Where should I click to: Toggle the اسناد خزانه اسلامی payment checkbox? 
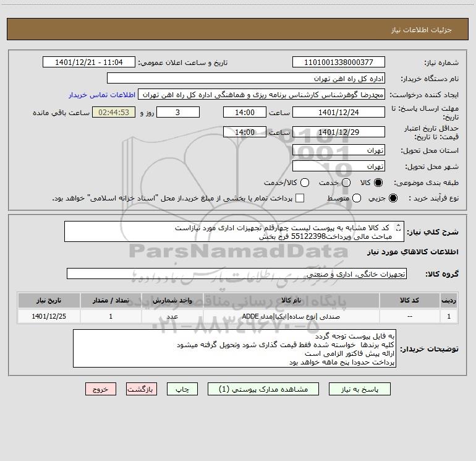click(x=300, y=198)
